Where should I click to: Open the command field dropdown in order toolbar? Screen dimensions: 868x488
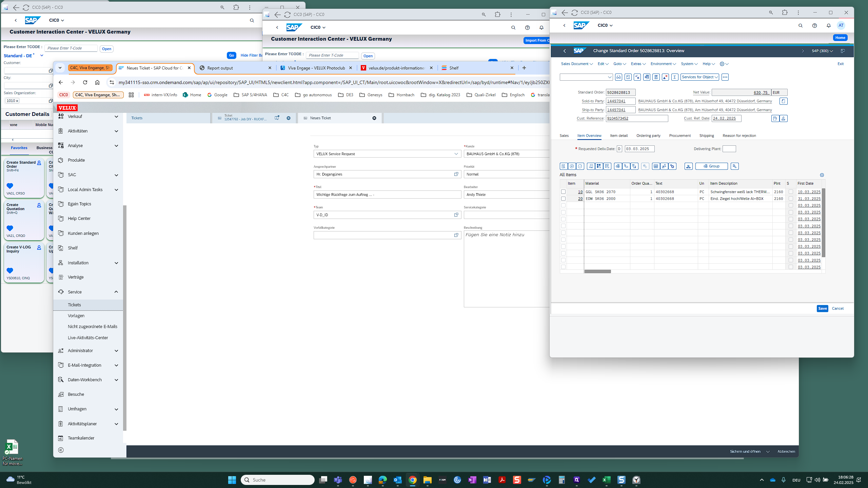pyautogui.click(x=609, y=77)
